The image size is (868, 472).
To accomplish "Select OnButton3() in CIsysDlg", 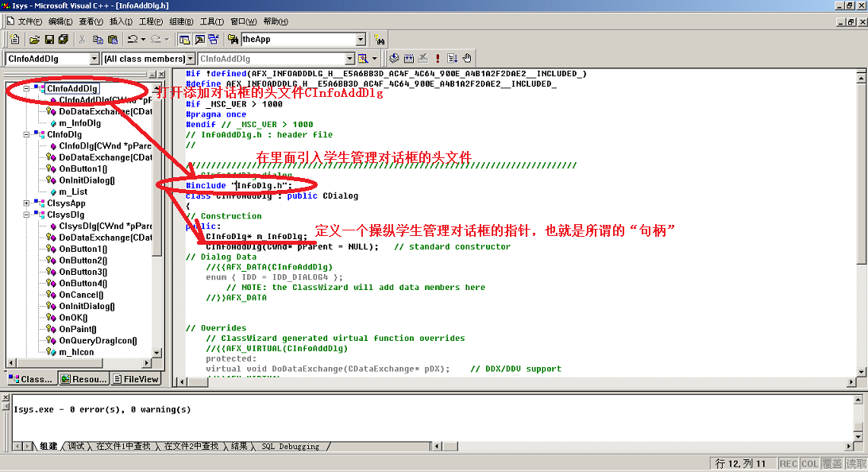I will [x=83, y=272].
